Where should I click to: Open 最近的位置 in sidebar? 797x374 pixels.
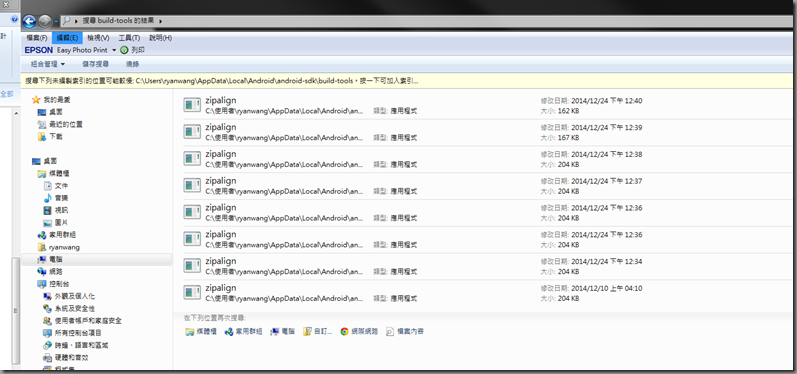click(66, 124)
